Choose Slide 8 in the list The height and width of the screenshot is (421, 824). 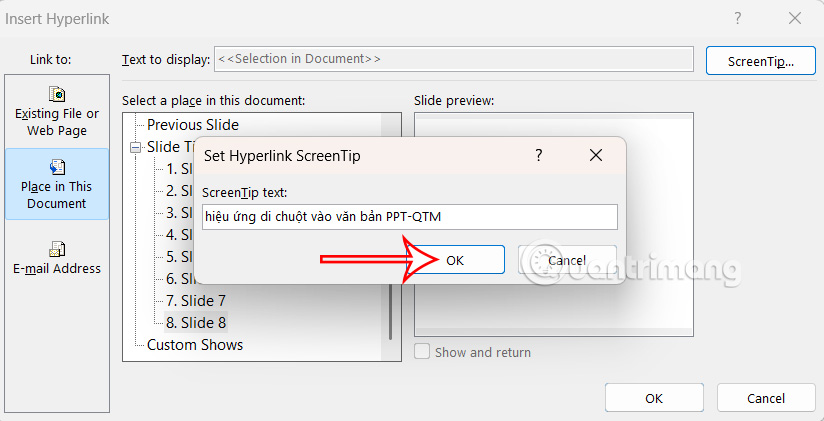click(196, 322)
